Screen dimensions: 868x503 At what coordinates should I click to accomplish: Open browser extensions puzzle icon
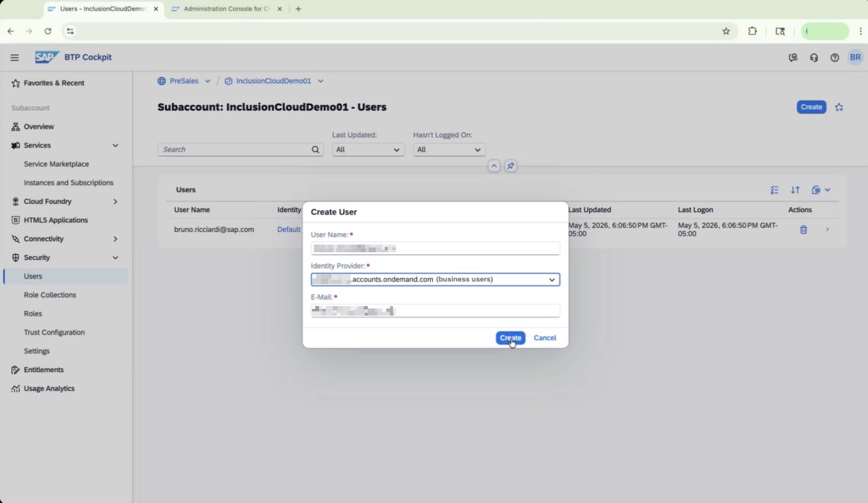point(752,31)
